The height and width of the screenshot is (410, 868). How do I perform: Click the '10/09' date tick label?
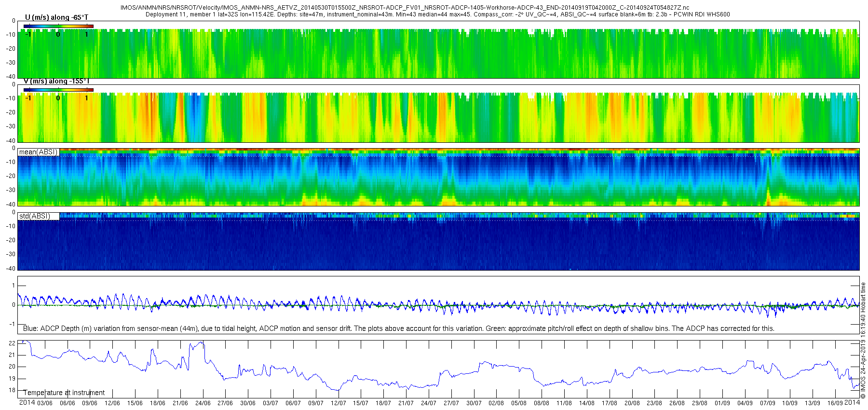[790, 403]
